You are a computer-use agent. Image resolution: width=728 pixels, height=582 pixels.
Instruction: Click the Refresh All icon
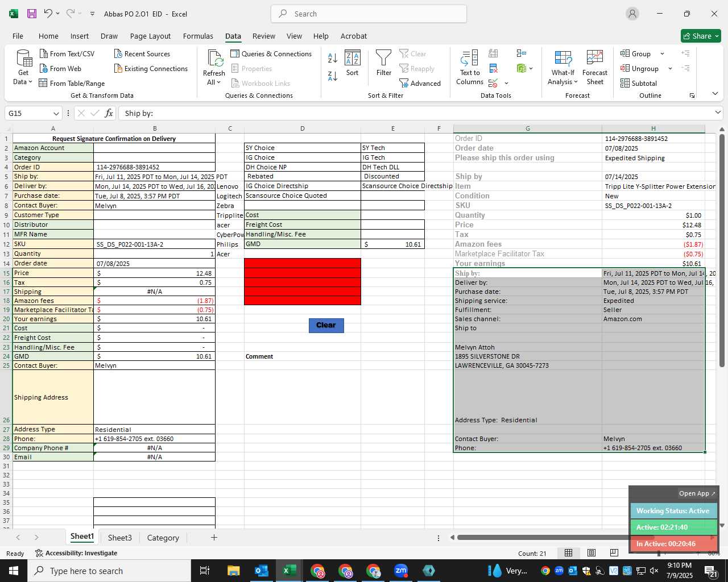pos(214,59)
